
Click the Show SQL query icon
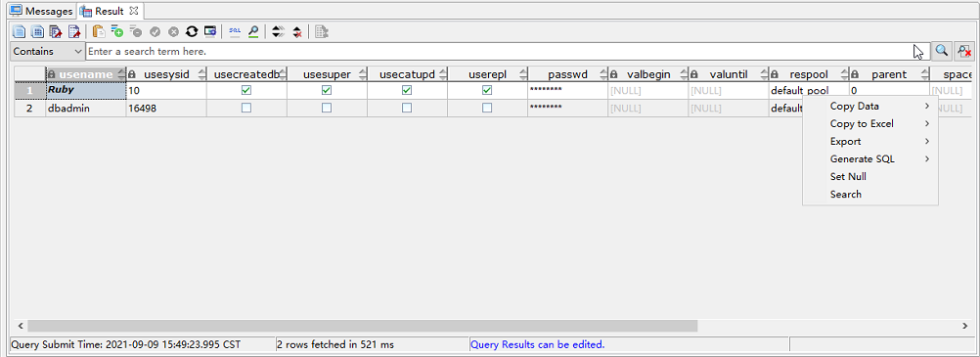click(235, 31)
